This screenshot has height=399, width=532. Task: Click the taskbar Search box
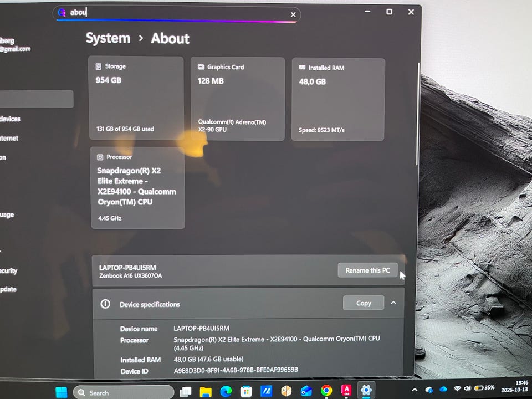124,392
